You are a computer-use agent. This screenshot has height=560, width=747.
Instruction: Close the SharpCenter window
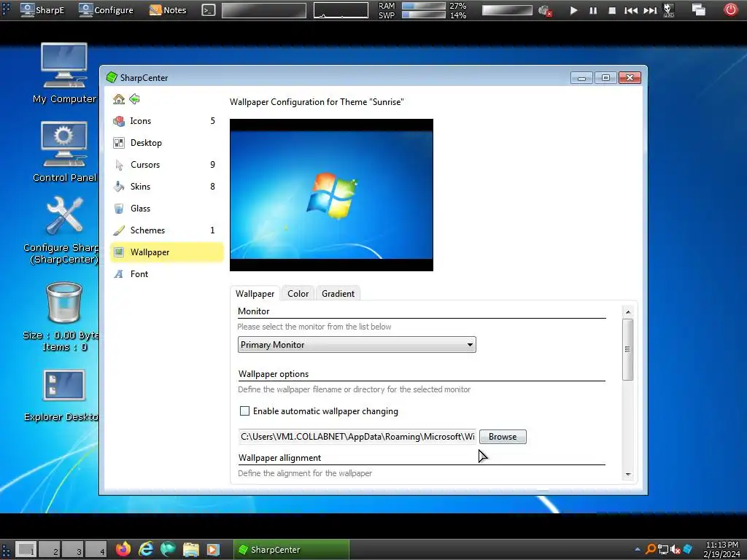(630, 78)
